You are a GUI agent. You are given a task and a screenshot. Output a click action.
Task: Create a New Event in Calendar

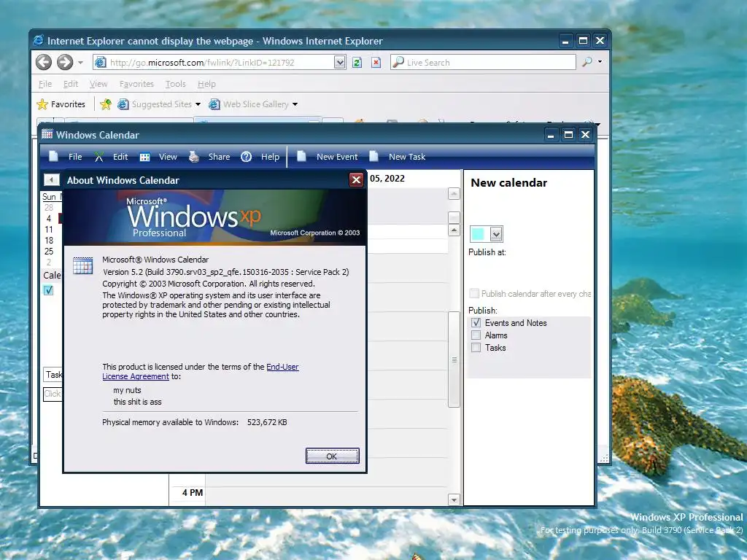328,157
